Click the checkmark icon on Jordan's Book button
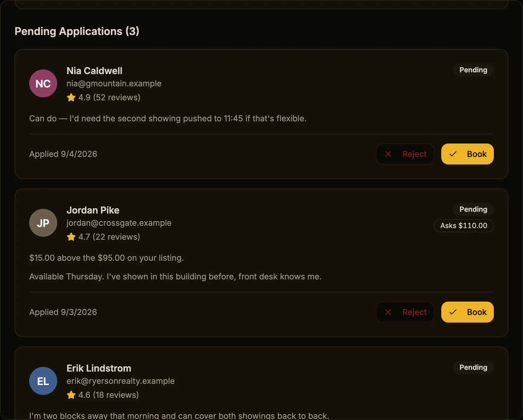 [x=453, y=312]
